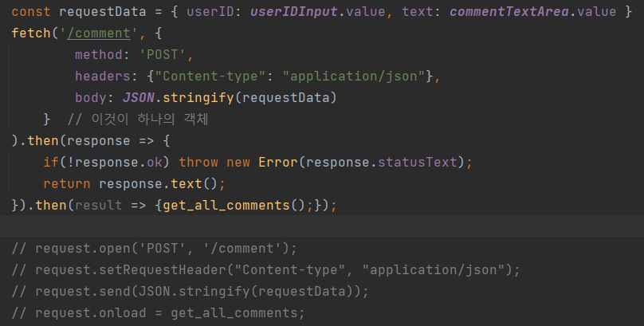
Task: Click 'userIDInput' in the first line
Action: [x=294, y=11]
